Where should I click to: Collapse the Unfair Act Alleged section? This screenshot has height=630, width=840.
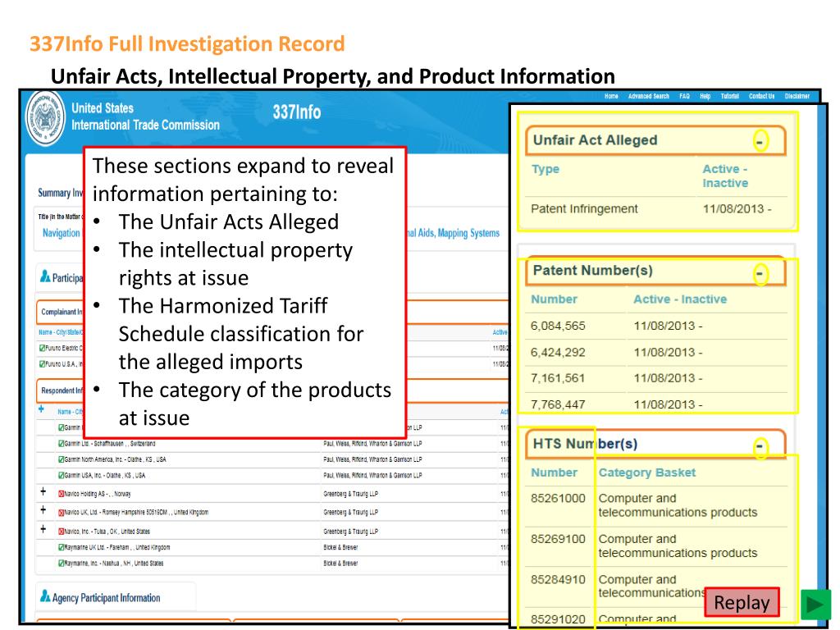[x=760, y=141]
